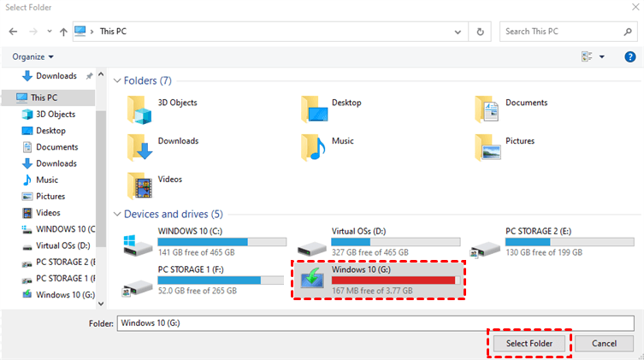Select the Documents folder icon
The image size is (644, 360).
[487, 109]
